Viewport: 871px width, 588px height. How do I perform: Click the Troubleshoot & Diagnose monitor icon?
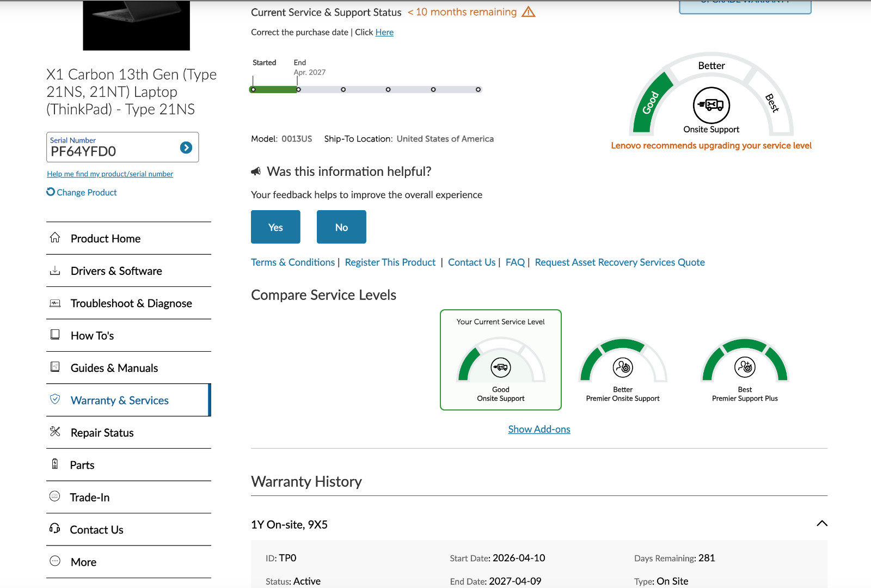pos(55,303)
